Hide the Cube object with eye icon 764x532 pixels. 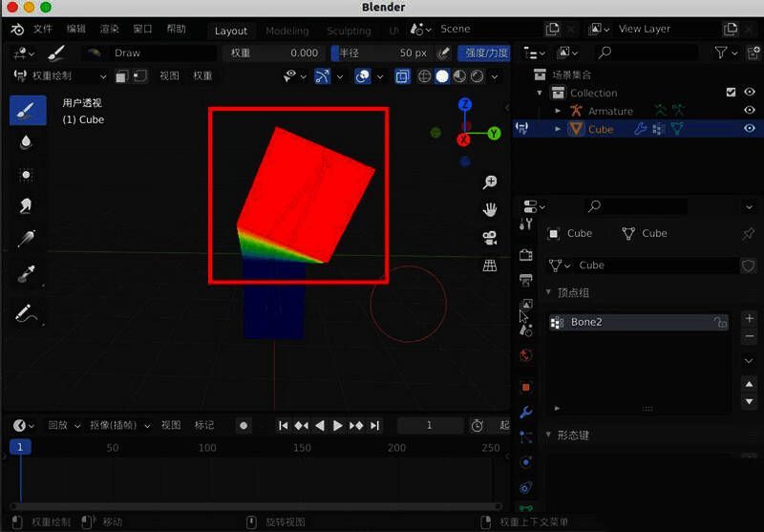750,129
